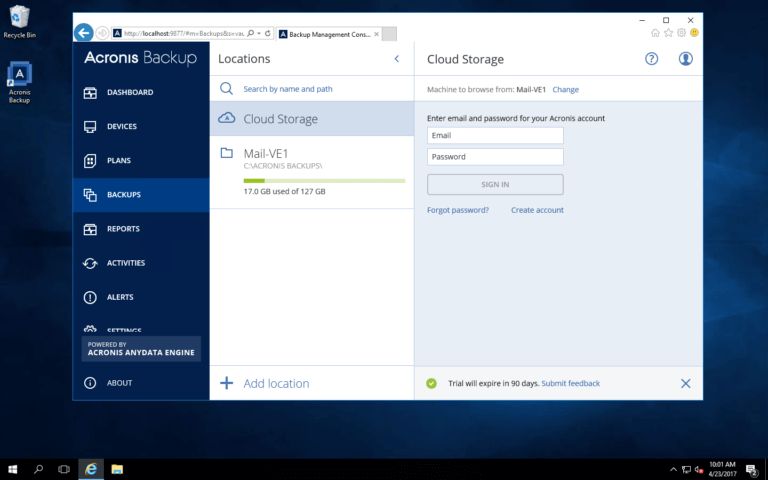Collapse the Locations panel chevron
This screenshot has width=768, height=480.
pos(396,59)
